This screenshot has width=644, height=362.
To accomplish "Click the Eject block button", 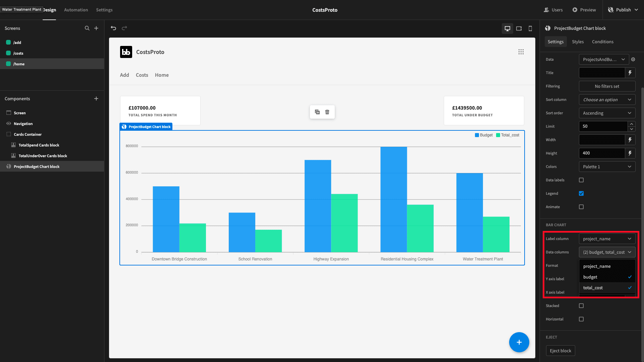I will pyautogui.click(x=560, y=351).
